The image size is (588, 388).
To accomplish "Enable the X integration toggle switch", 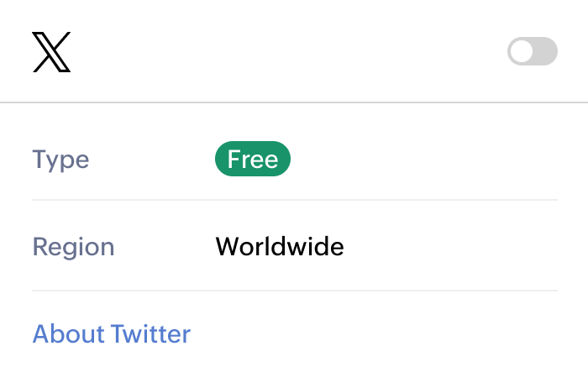I will click(532, 51).
